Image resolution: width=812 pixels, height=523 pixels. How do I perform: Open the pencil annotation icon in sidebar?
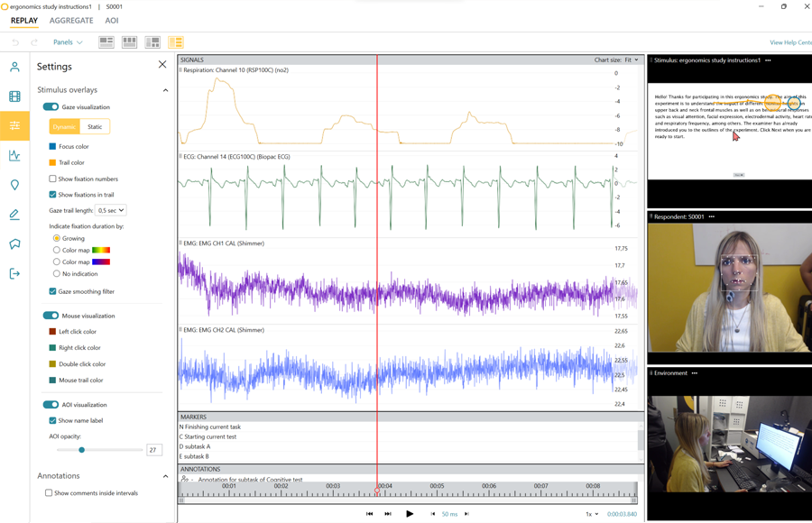click(x=14, y=215)
